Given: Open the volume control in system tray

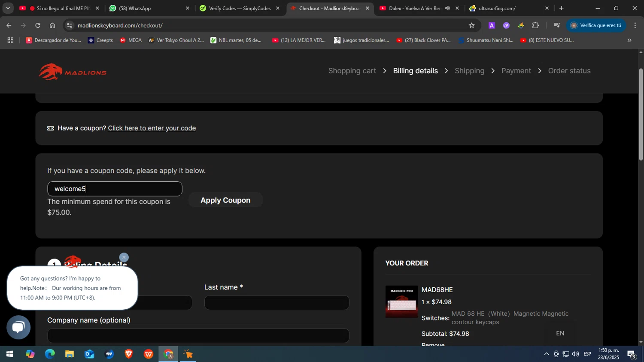Looking at the screenshot, I should click(575, 354).
